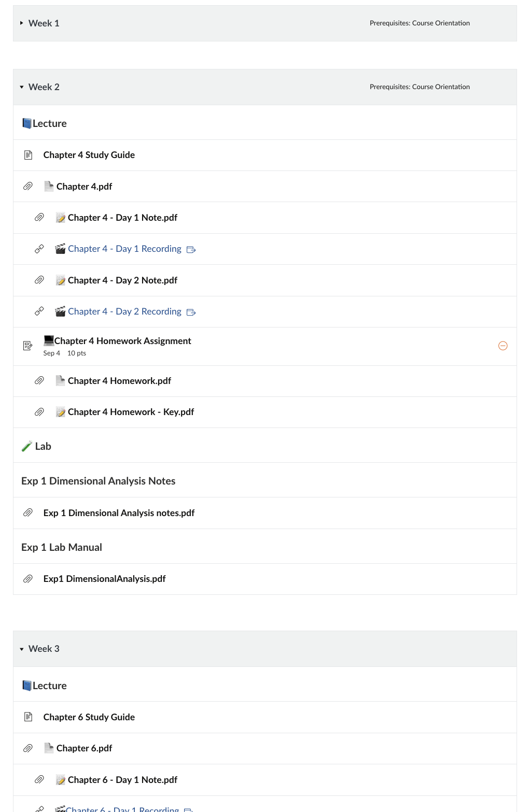
Task: Open Chapter 4 - Day 1 Note.pdf
Action: (x=122, y=218)
